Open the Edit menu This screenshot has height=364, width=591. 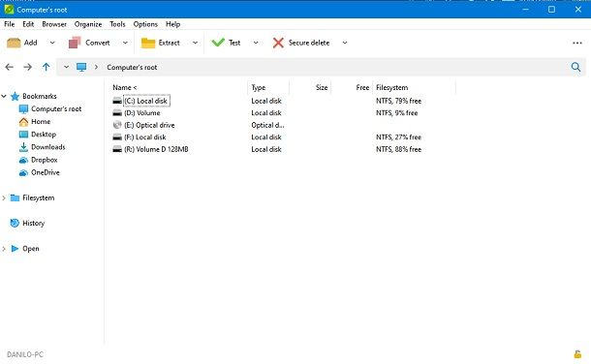(x=28, y=24)
